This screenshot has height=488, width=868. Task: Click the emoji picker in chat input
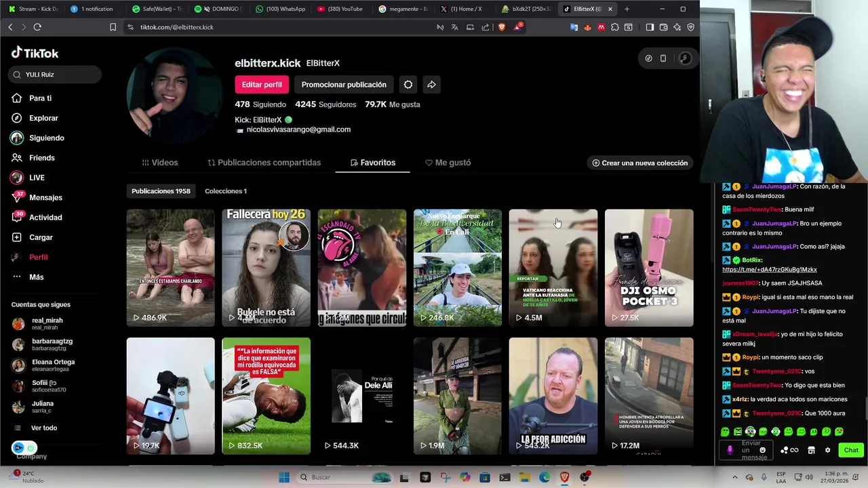[763, 450]
